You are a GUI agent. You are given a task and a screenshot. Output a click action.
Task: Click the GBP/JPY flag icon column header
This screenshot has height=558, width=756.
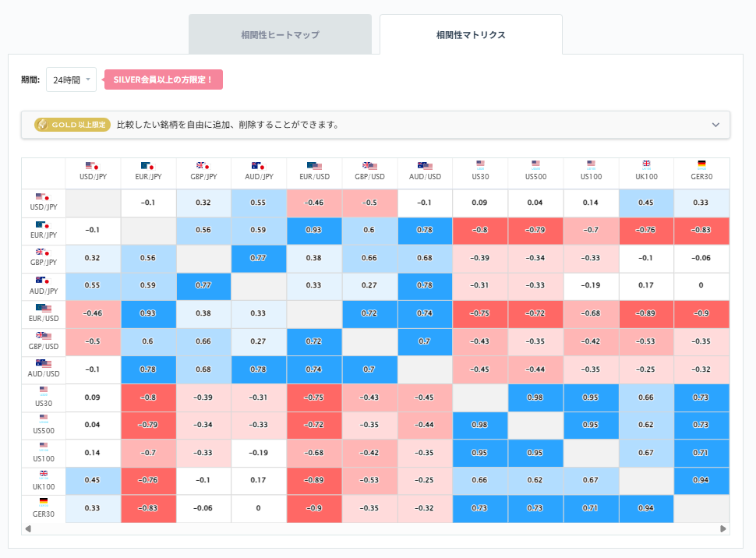click(x=203, y=166)
